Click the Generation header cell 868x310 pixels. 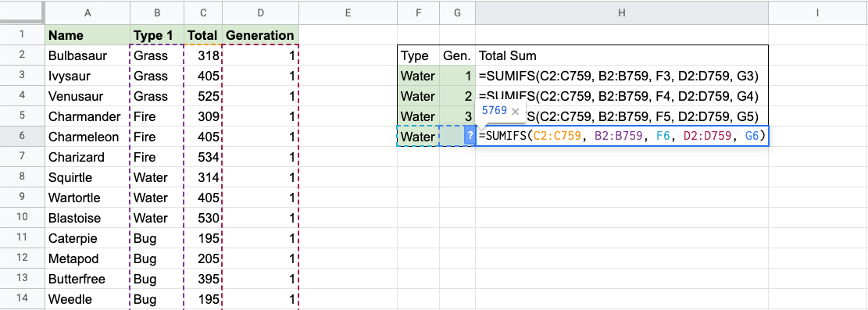(x=260, y=35)
